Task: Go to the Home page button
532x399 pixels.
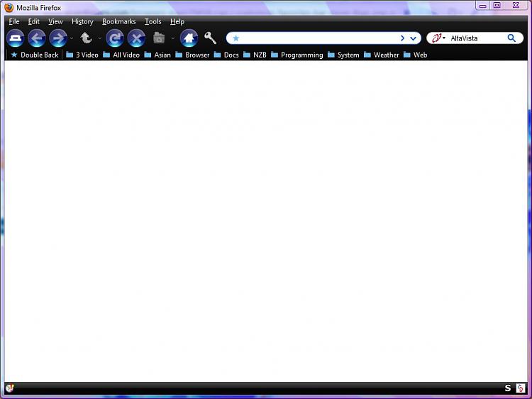Action: pyautogui.click(x=189, y=38)
